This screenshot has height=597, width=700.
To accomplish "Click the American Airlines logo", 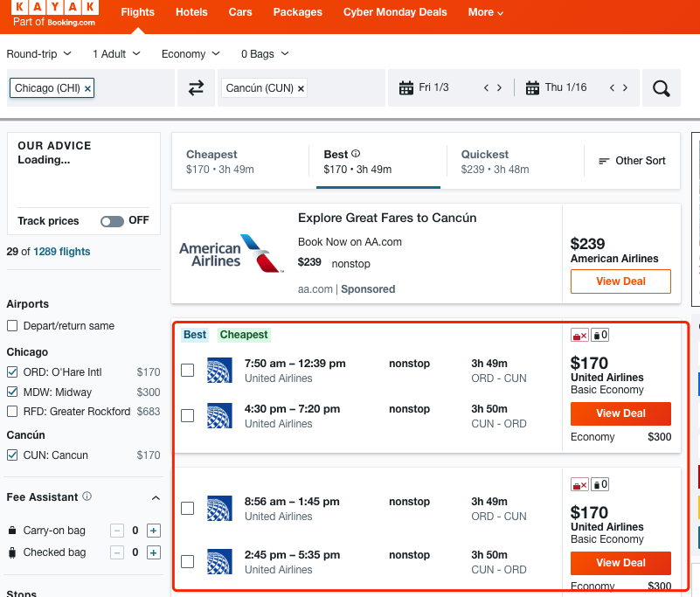I will [x=232, y=253].
